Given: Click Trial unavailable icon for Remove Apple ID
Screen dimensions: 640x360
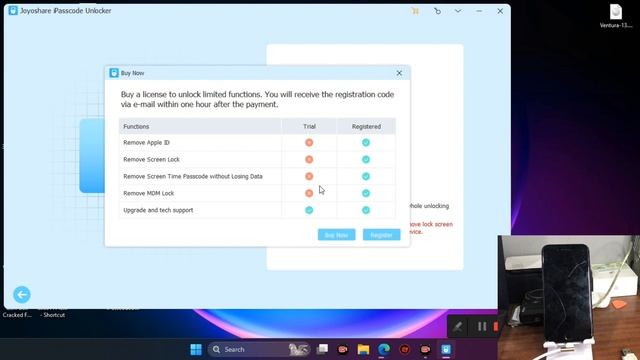Looking at the screenshot, I should (x=309, y=142).
